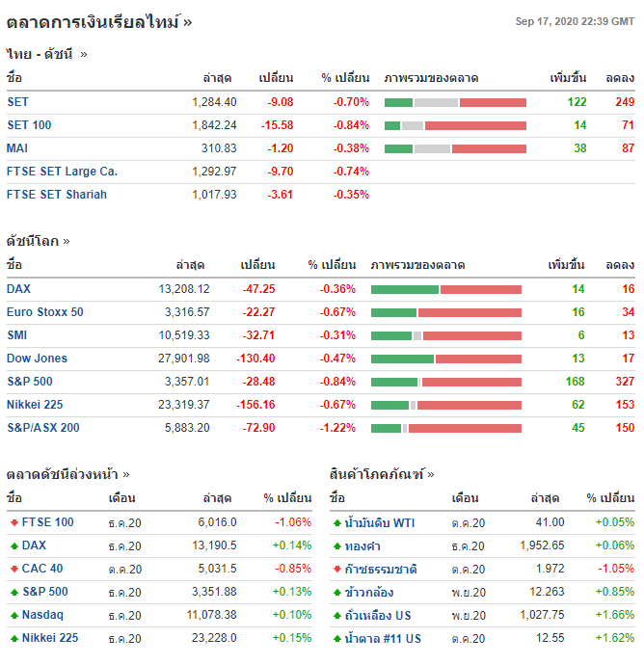Click the red down arrow beside ก๊าซธรรมชาติ
Image resolution: width=644 pixels, height=665 pixels.
click(336, 569)
